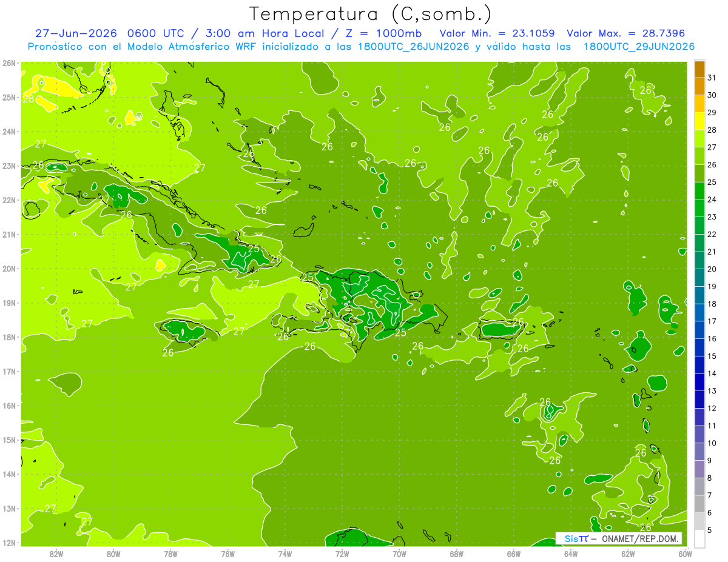
Task: Click the '19N' latitude axis label
Action: click(x=9, y=303)
